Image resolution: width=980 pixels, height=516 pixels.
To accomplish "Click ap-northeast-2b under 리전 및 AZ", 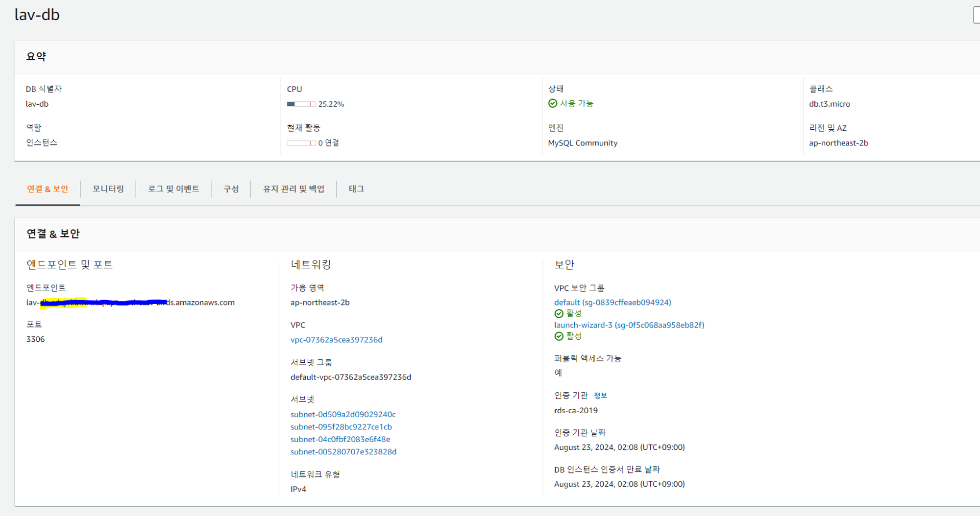I will tap(838, 143).
